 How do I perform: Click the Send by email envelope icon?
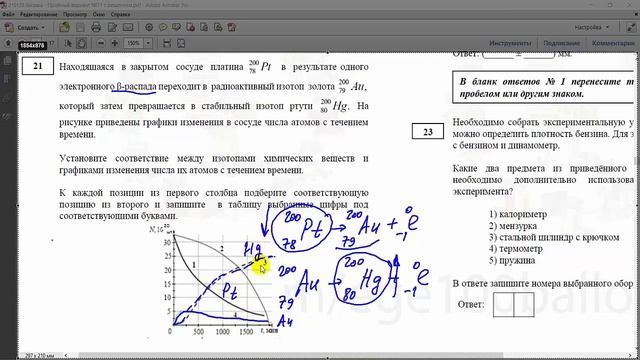[128, 27]
